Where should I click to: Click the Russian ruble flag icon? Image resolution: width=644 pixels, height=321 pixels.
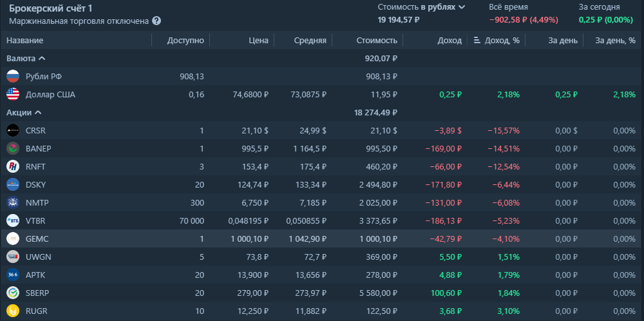13,77
